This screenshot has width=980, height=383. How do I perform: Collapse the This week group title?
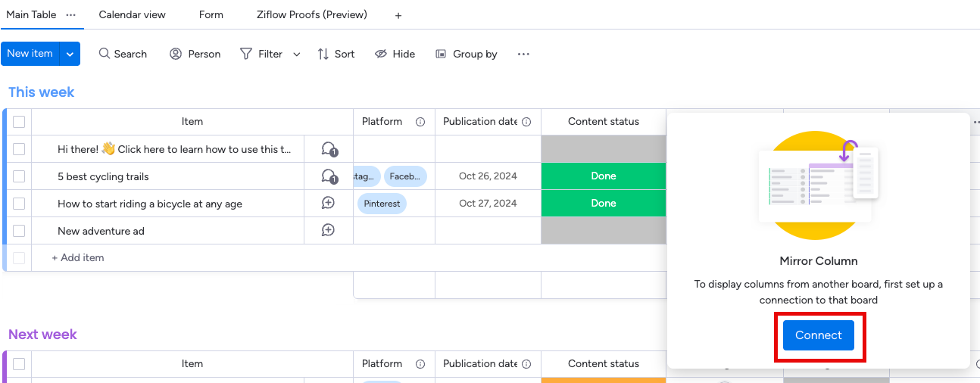(42, 92)
